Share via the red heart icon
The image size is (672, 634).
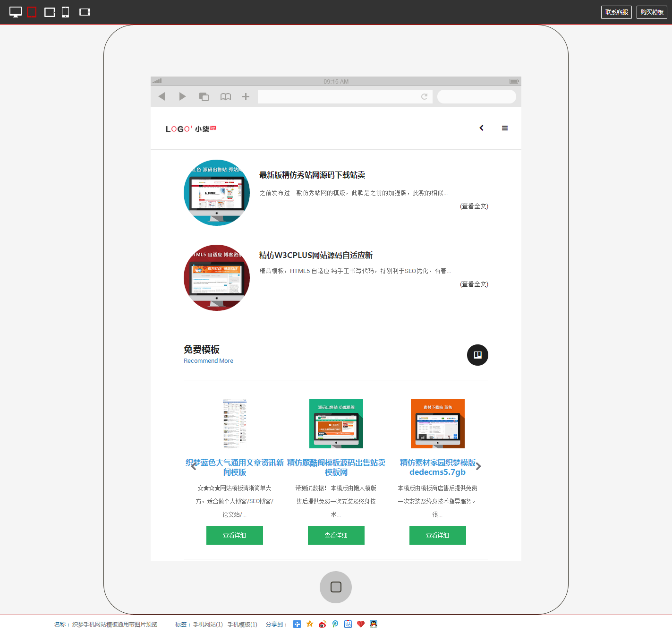(361, 624)
